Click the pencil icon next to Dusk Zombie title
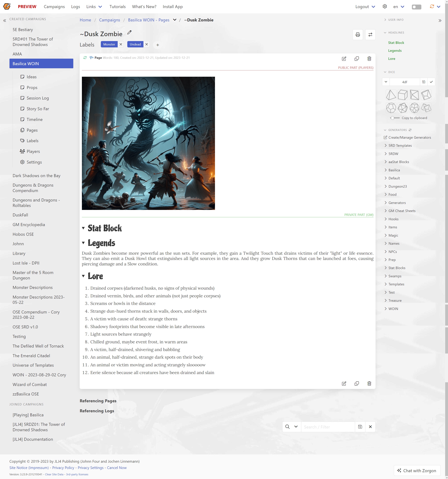448x479 pixels. pos(129,32)
